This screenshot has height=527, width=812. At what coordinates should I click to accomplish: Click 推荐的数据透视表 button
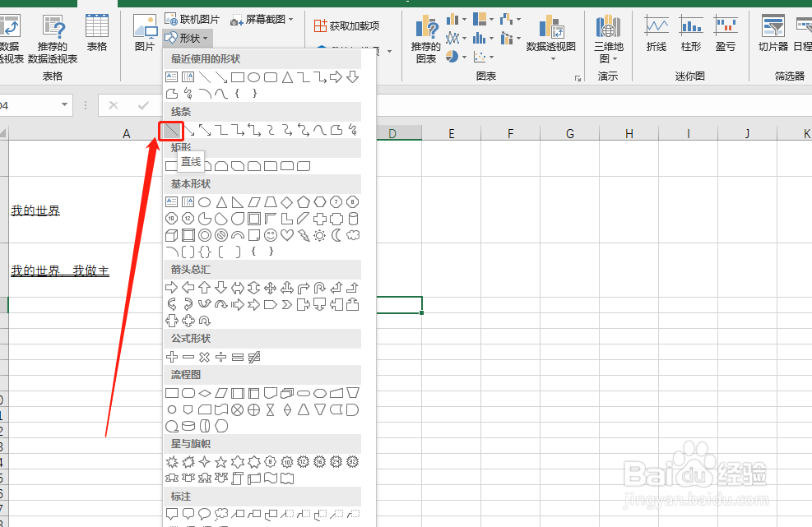(53, 39)
